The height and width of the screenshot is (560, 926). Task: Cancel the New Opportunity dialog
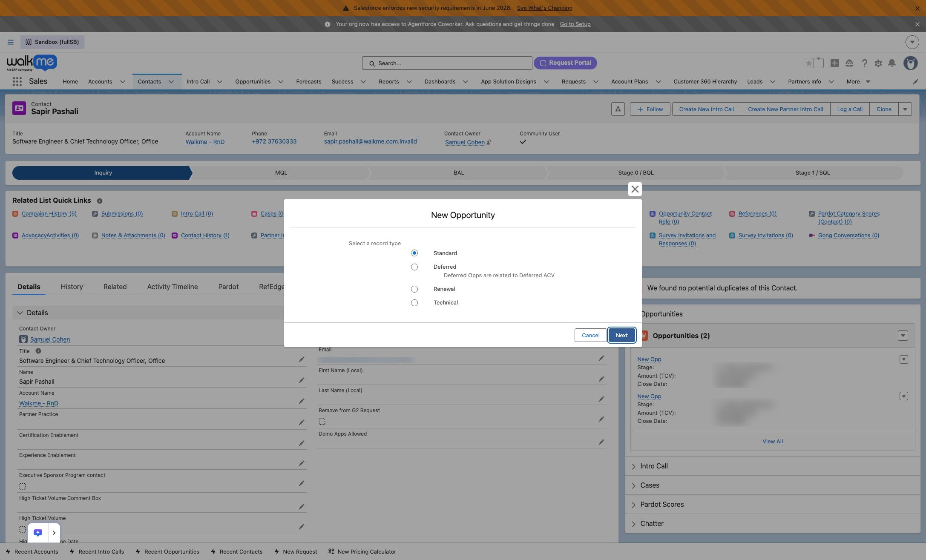pos(591,336)
